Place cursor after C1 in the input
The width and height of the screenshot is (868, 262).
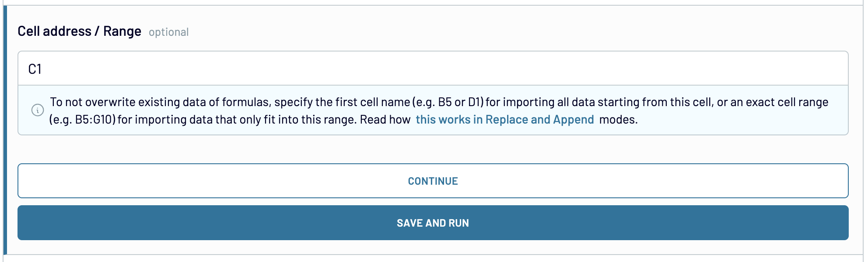point(43,69)
